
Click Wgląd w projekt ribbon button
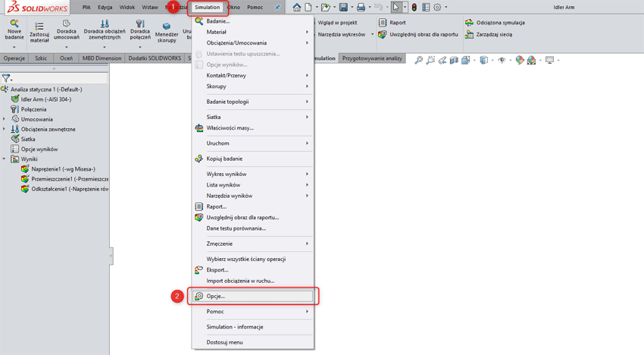point(337,23)
